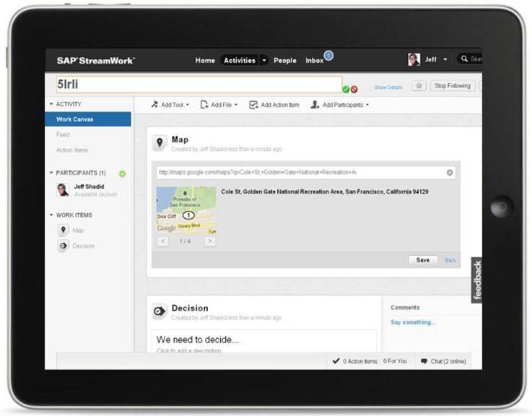Save the map item

point(423,260)
